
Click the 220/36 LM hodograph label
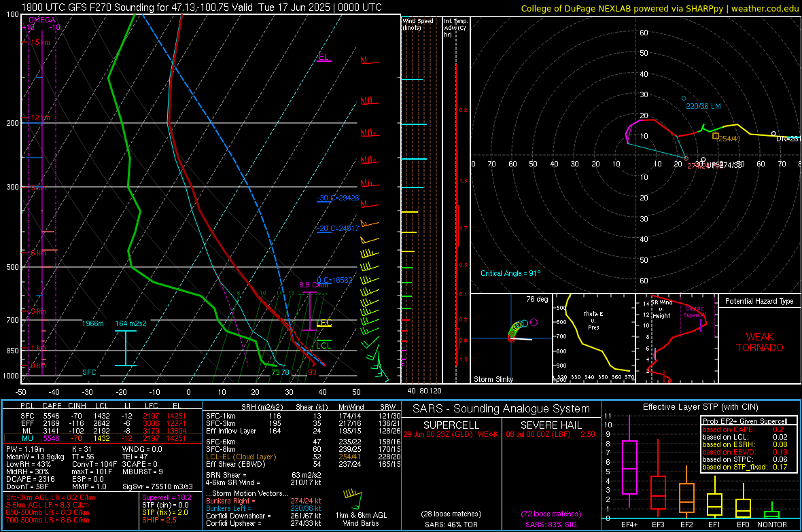[703, 107]
